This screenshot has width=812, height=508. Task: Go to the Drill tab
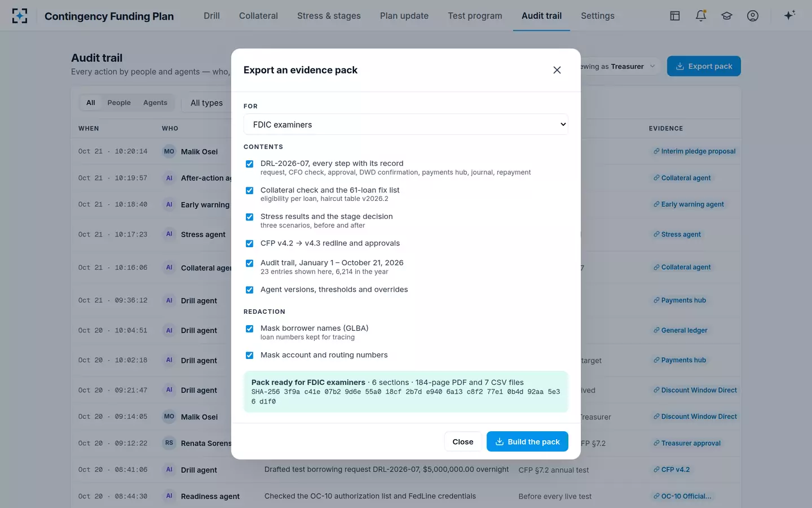click(x=211, y=16)
